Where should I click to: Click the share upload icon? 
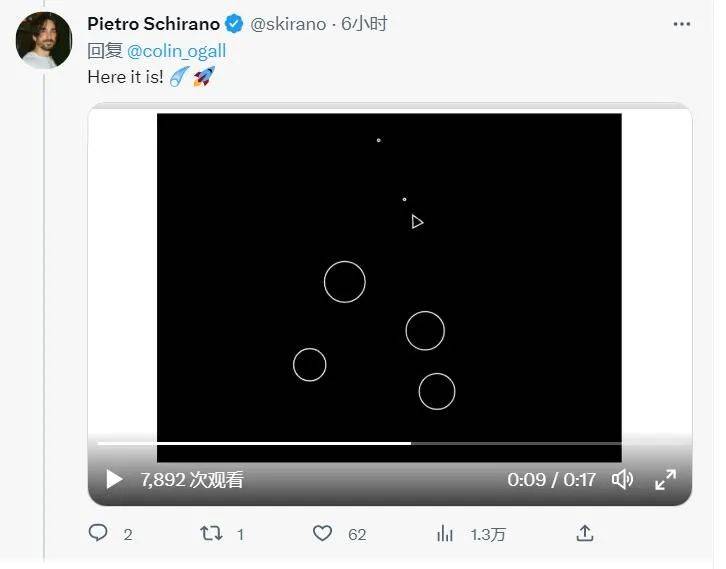click(x=586, y=534)
